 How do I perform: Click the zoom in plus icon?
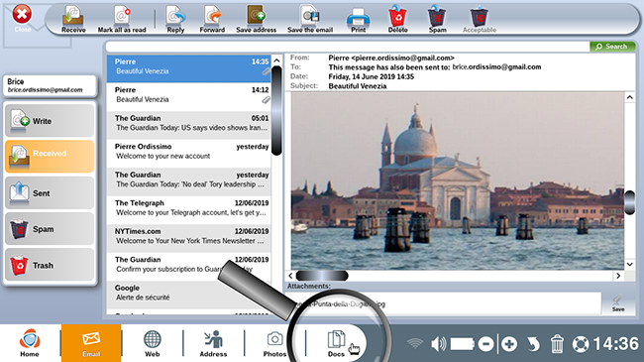pyautogui.click(x=509, y=344)
